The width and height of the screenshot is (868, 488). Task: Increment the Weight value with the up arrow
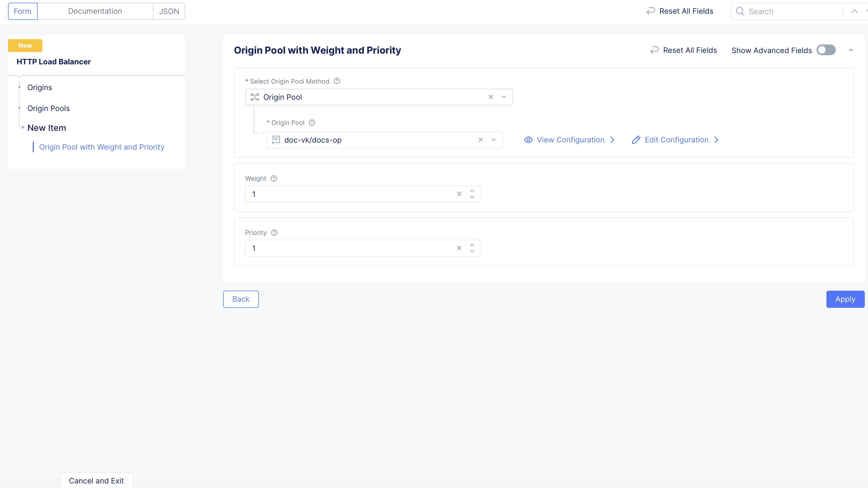(472, 191)
